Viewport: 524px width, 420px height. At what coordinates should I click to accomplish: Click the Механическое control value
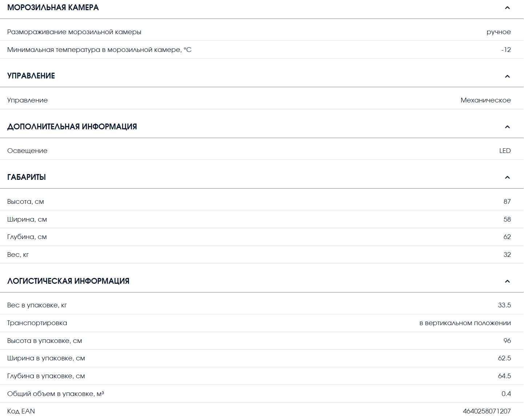point(485,100)
